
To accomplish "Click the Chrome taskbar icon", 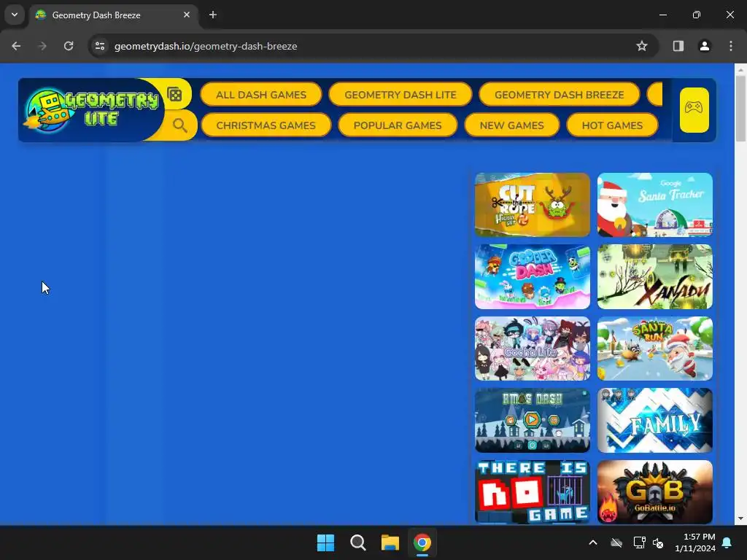I will point(422,542).
